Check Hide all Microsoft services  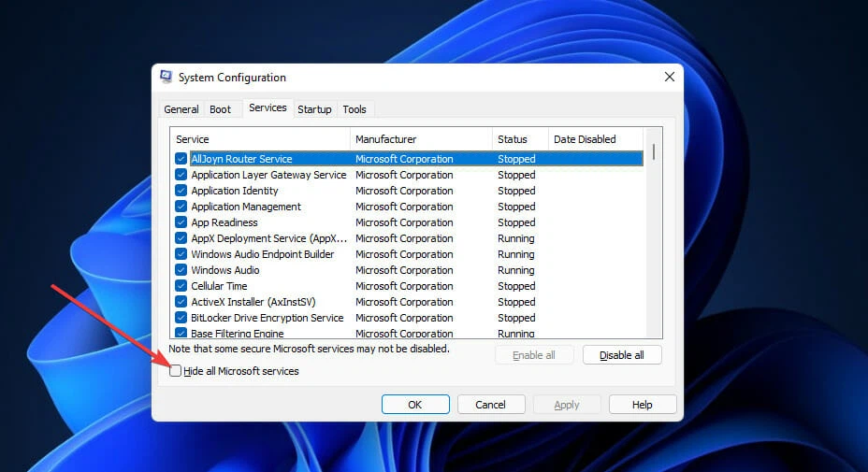(176, 371)
